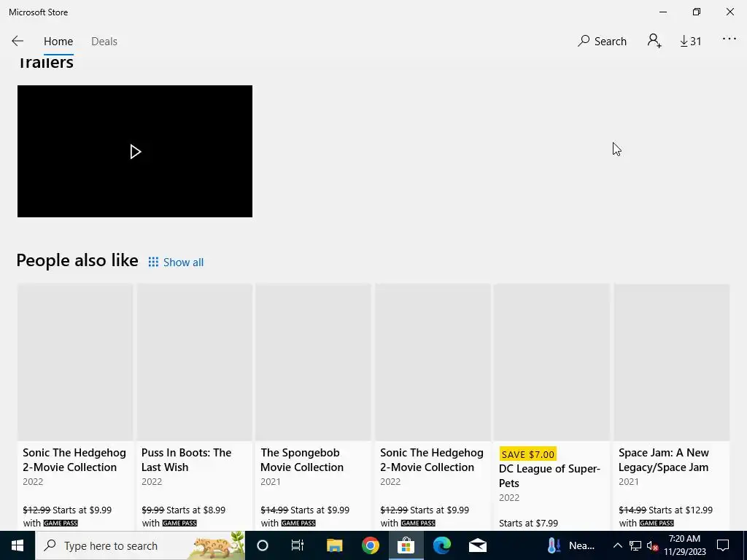Screen dimensions: 747x560
Task: Open network status tray icon
Action: [x=635, y=545]
